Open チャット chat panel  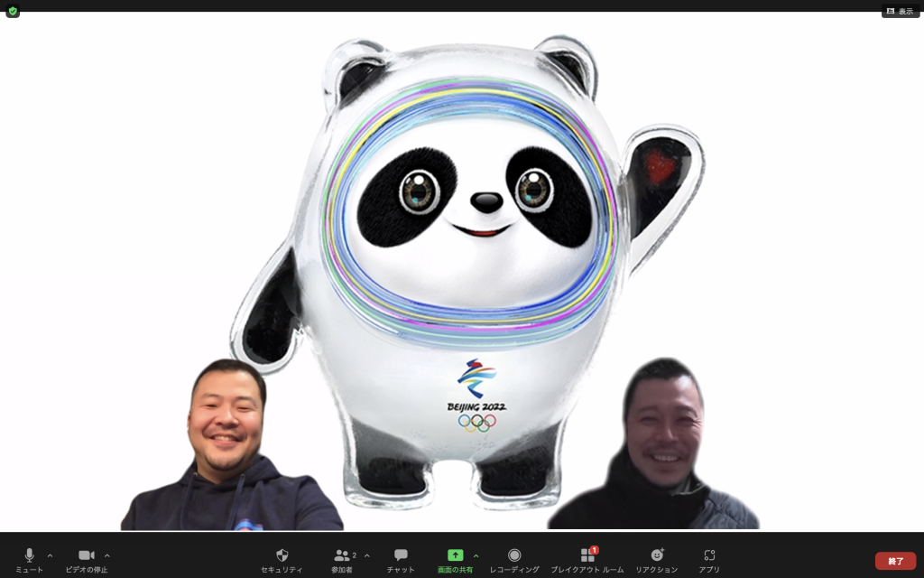point(401,559)
